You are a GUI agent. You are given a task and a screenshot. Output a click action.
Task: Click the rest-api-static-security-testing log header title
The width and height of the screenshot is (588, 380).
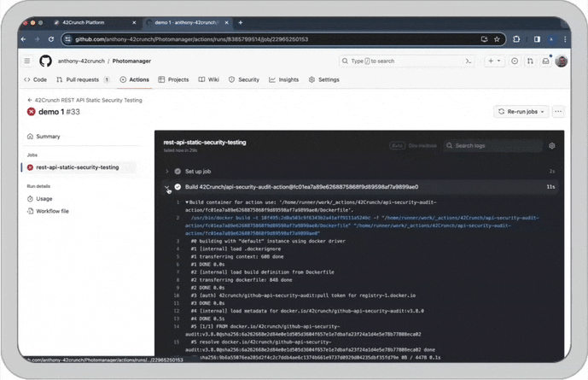pos(205,142)
